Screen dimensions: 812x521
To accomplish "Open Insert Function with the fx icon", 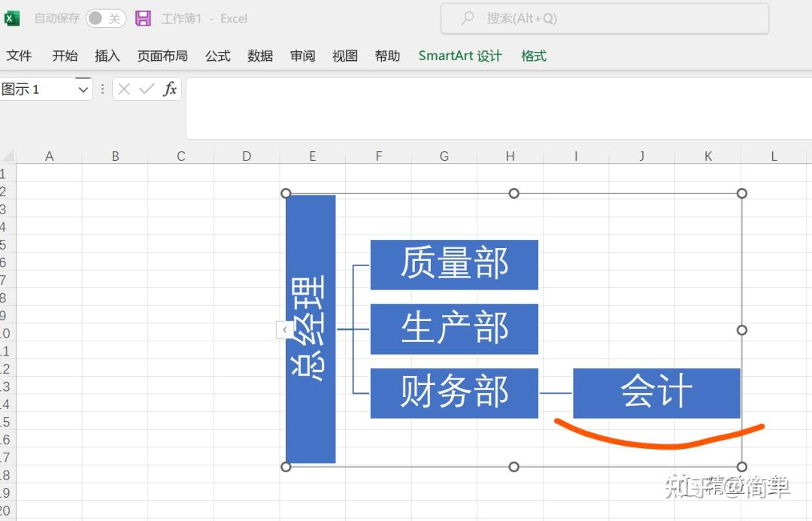I will [x=169, y=89].
